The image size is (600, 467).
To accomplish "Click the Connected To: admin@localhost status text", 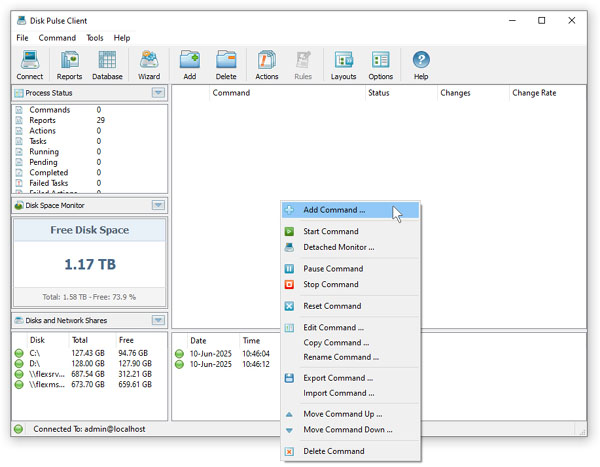I will coord(89,429).
